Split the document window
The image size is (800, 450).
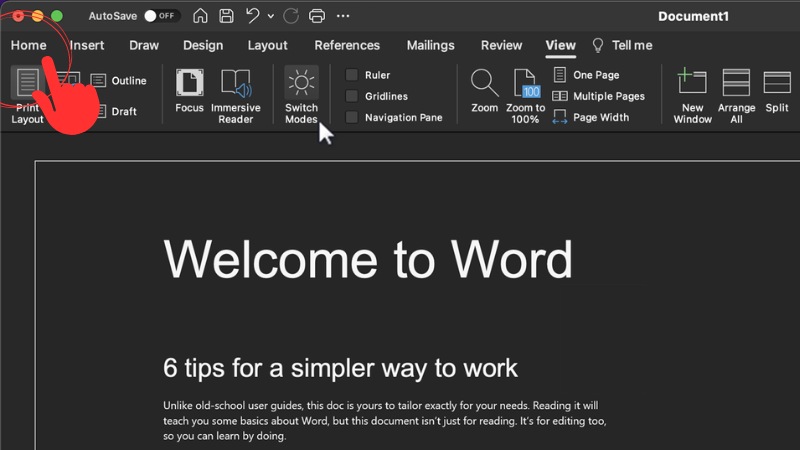pos(777,83)
